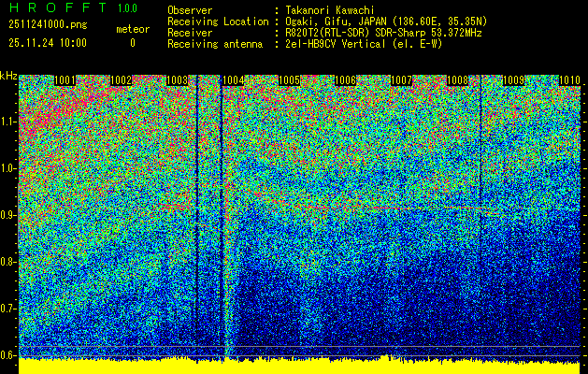Click time marker 1006
This screenshot has width=588, height=374.
tap(345, 80)
